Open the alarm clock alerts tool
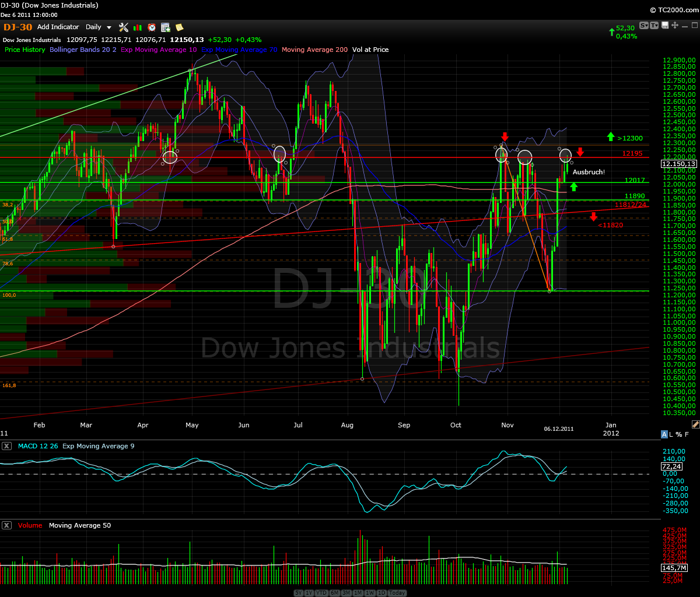 click(x=150, y=27)
